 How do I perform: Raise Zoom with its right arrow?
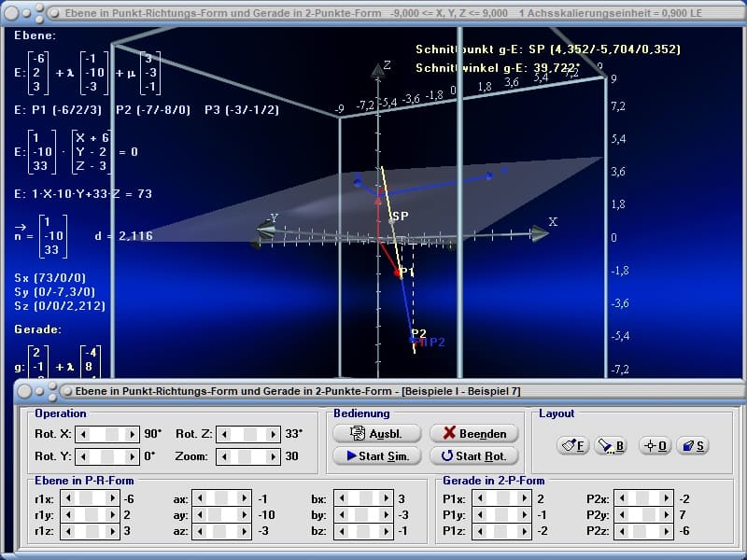[x=273, y=456]
